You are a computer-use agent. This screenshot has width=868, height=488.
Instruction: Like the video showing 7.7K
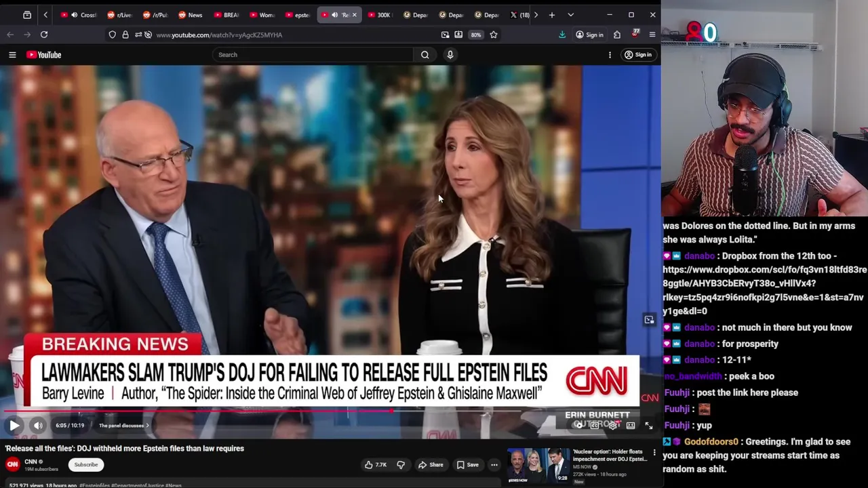pyautogui.click(x=376, y=465)
